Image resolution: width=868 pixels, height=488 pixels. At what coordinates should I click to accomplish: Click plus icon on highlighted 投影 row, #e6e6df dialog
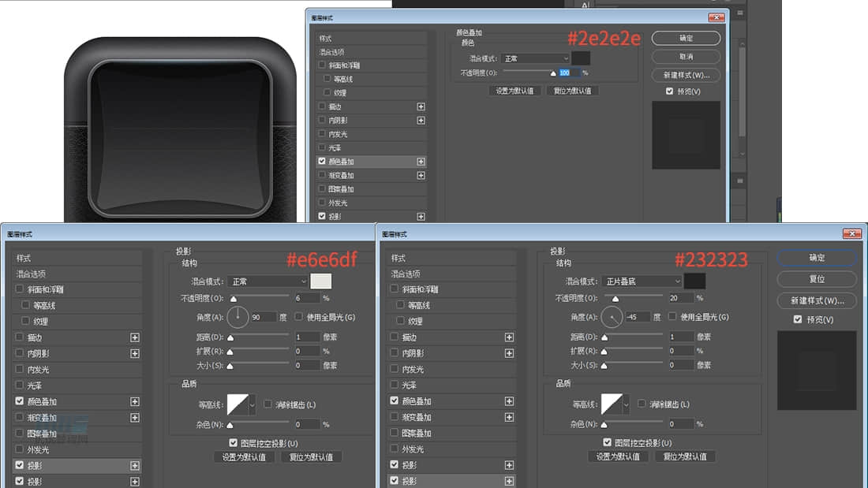pyautogui.click(x=134, y=466)
